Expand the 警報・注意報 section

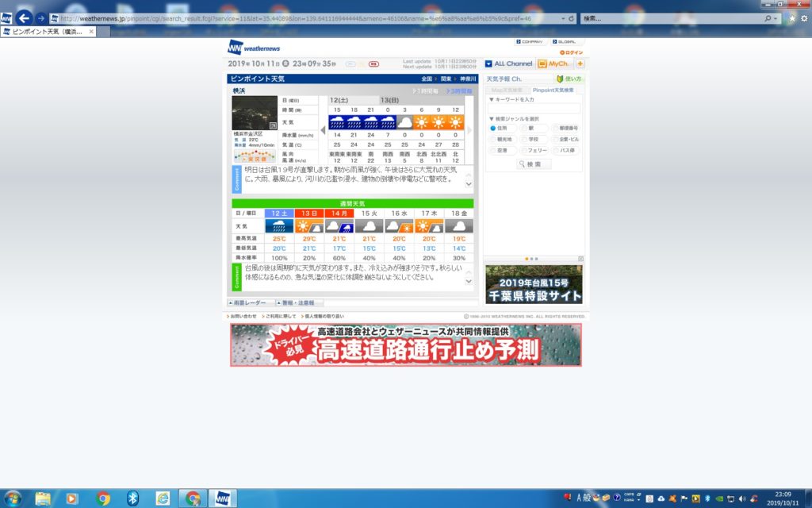(x=299, y=303)
